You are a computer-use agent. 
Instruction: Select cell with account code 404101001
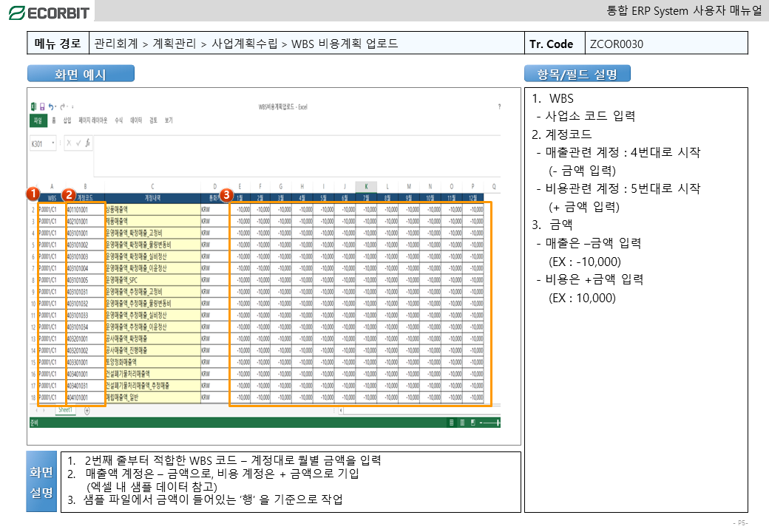click(x=85, y=398)
